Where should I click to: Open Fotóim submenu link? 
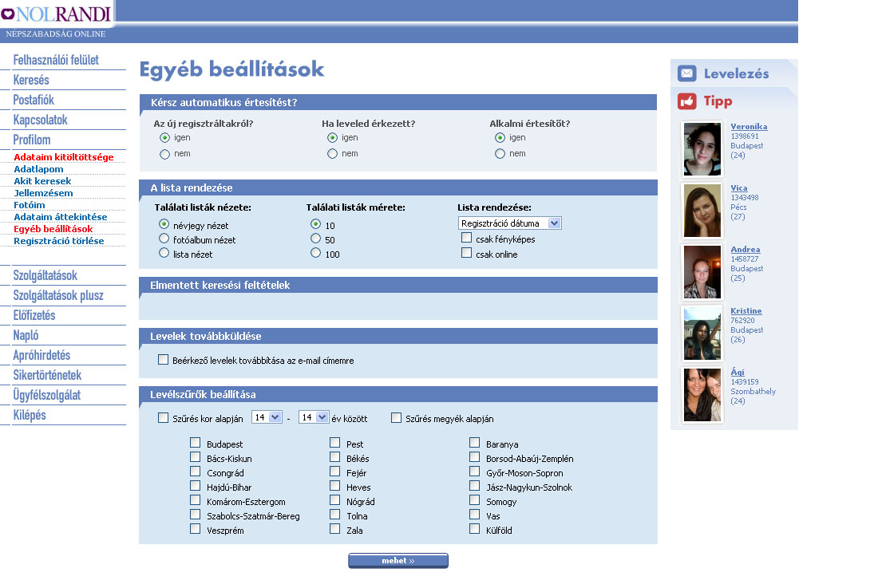(29, 205)
